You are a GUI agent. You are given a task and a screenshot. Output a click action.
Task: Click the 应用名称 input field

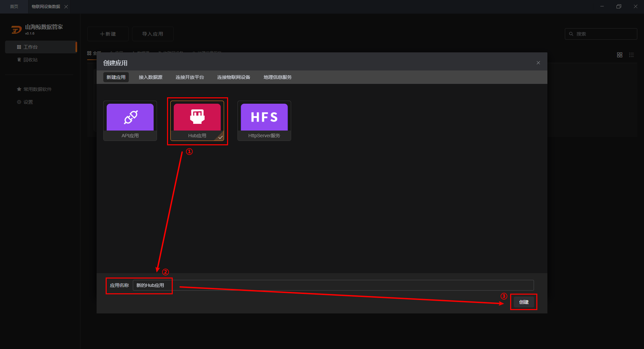coord(333,285)
